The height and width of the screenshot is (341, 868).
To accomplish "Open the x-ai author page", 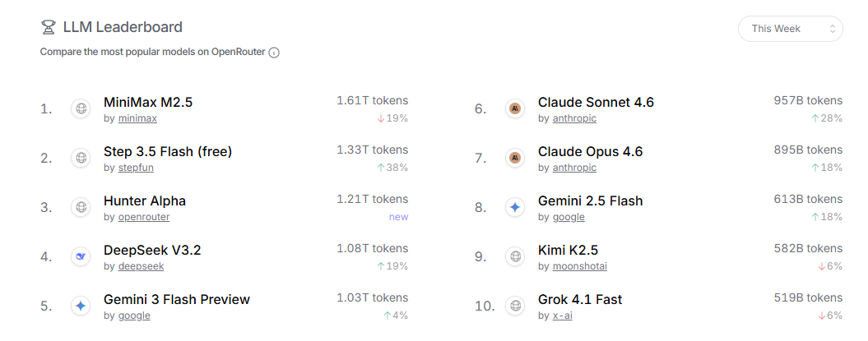I will [x=562, y=316].
